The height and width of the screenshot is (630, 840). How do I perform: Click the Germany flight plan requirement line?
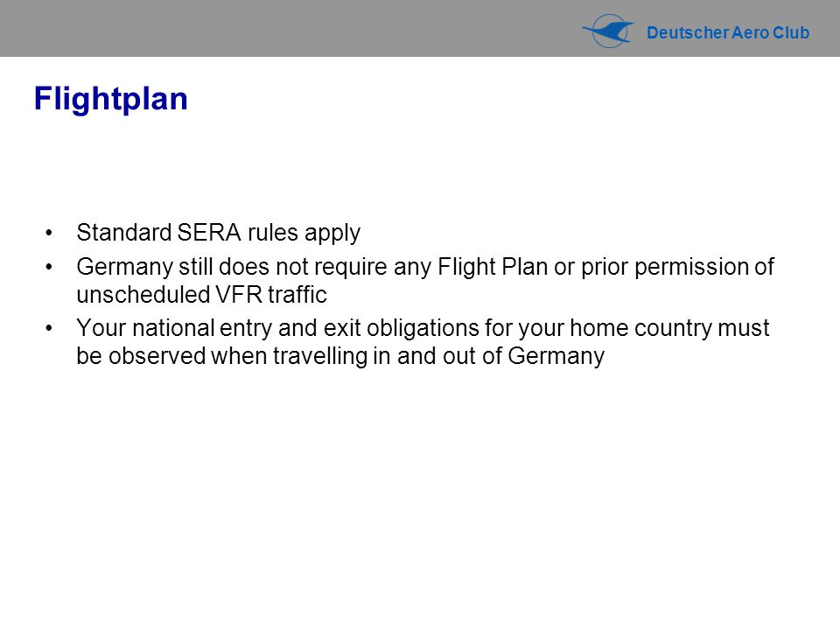click(425, 267)
